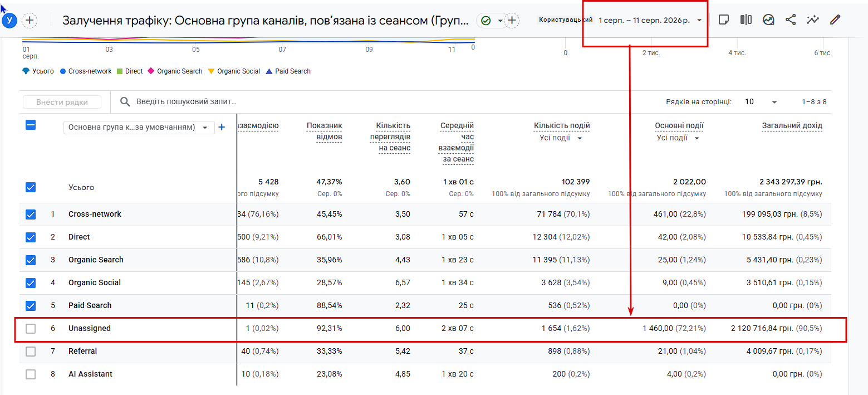The image size is (868, 395).
Task: Click the Organic Search pink diamond legend
Action: (x=151, y=71)
